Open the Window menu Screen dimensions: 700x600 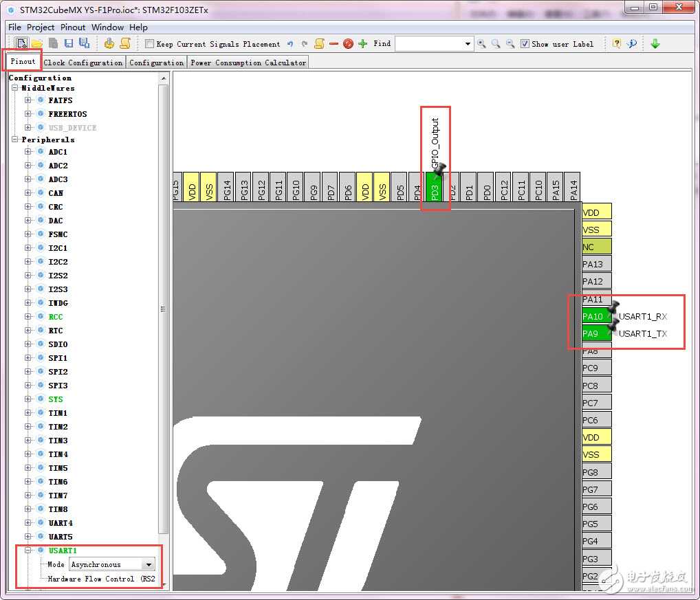(x=107, y=27)
